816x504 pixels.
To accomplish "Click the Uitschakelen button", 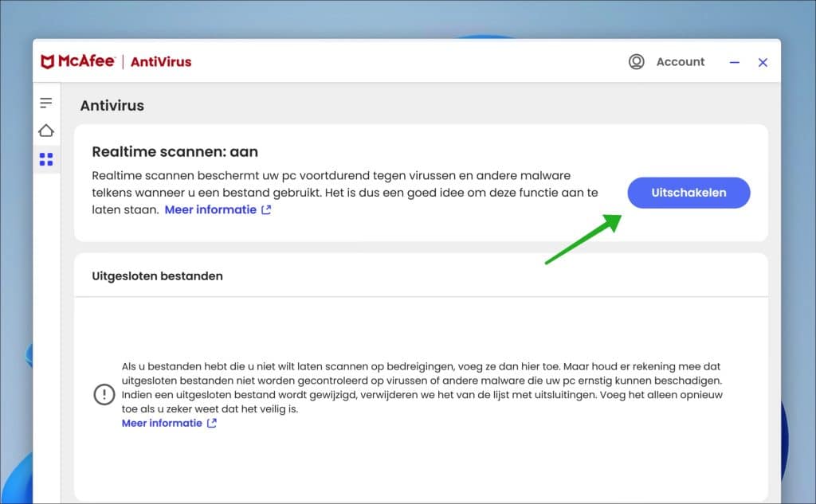I will [688, 193].
